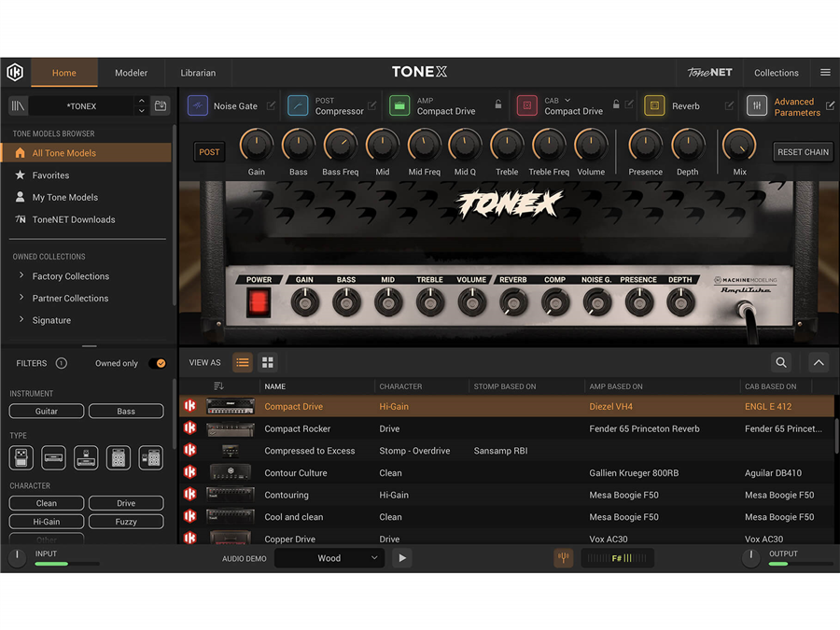Toggle the Owned only switch
The width and height of the screenshot is (840, 630).
tap(158, 363)
